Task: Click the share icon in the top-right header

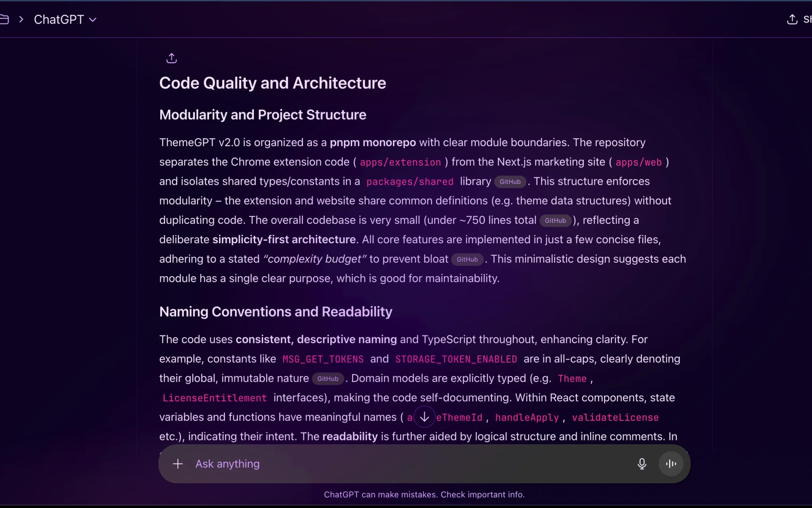Action: [792, 19]
